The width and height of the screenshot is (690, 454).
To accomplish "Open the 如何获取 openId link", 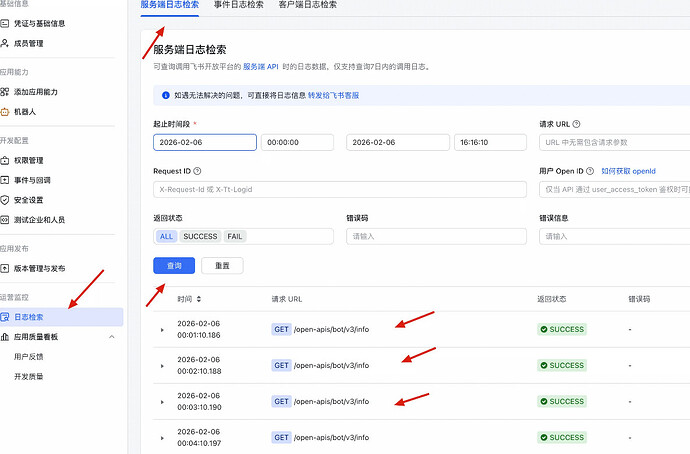I will 628,172.
